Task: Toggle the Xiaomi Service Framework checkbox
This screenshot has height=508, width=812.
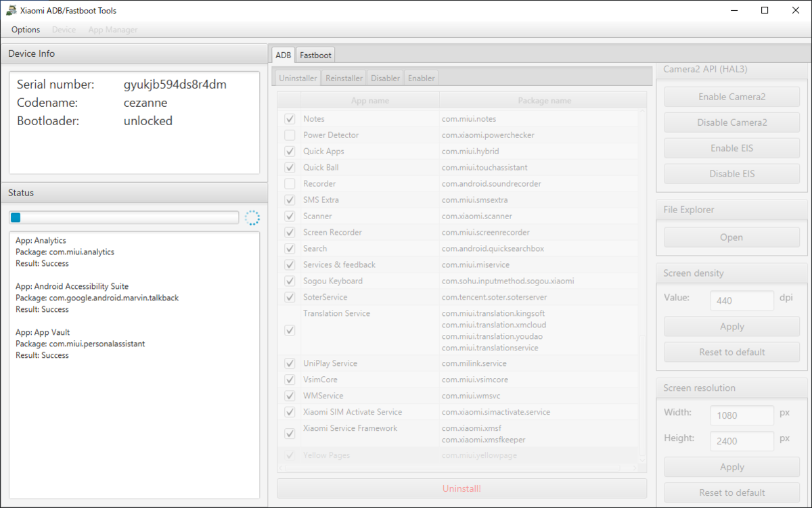Action: tap(290, 434)
